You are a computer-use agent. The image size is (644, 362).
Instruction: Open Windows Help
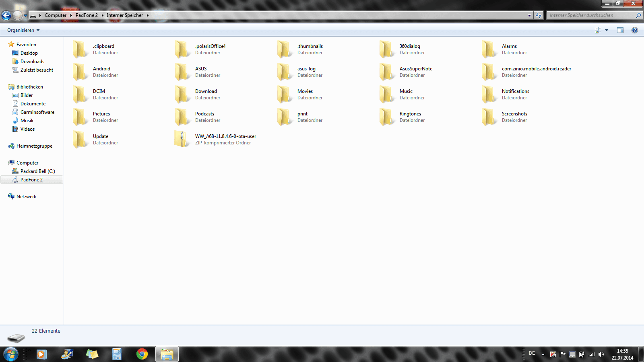(635, 30)
